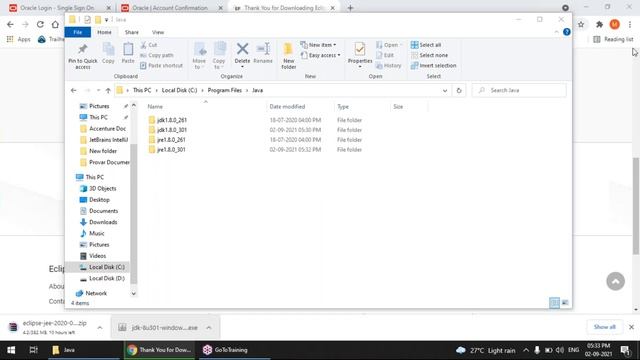The height and width of the screenshot is (360, 640).
Task: Switch to the Share ribbon tab
Action: coord(131,32)
